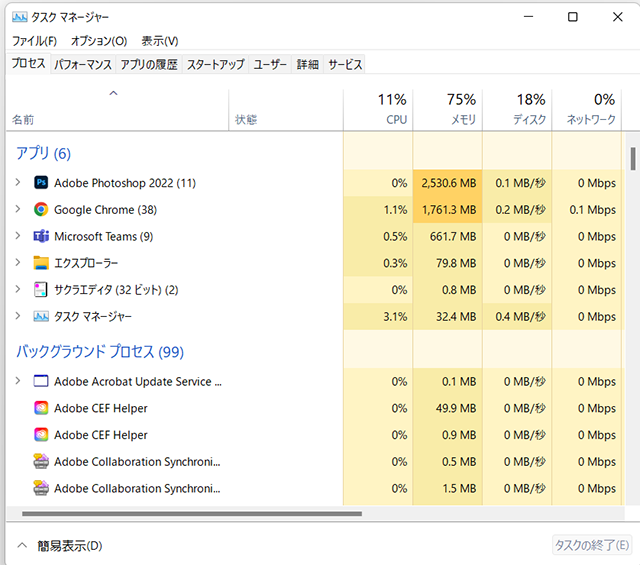The image size is (640, 565).
Task: Click the vertical scrollbar thumb
Action: pos(633,159)
